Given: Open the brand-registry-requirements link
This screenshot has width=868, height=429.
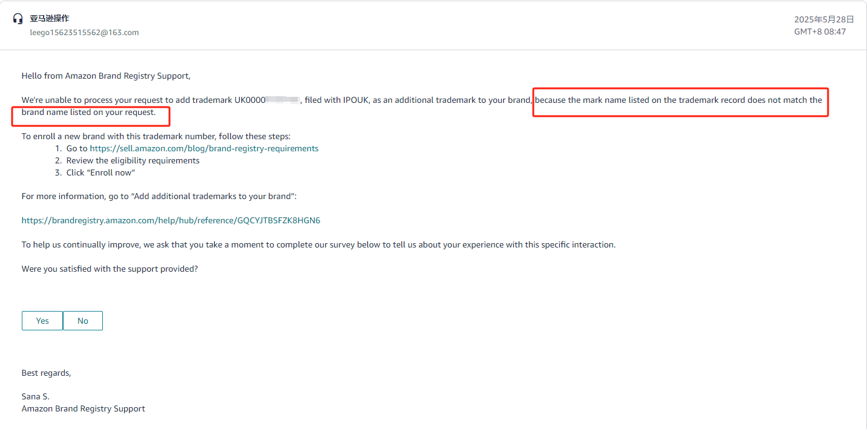Looking at the screenshot, I should pos(204,148).
